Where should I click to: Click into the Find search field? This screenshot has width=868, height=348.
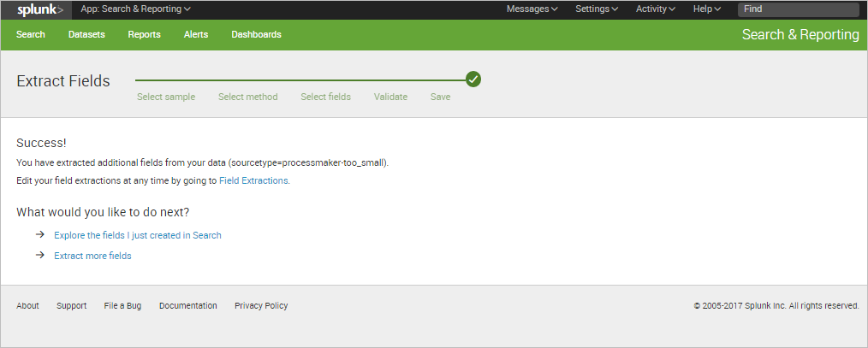[798, 9]
